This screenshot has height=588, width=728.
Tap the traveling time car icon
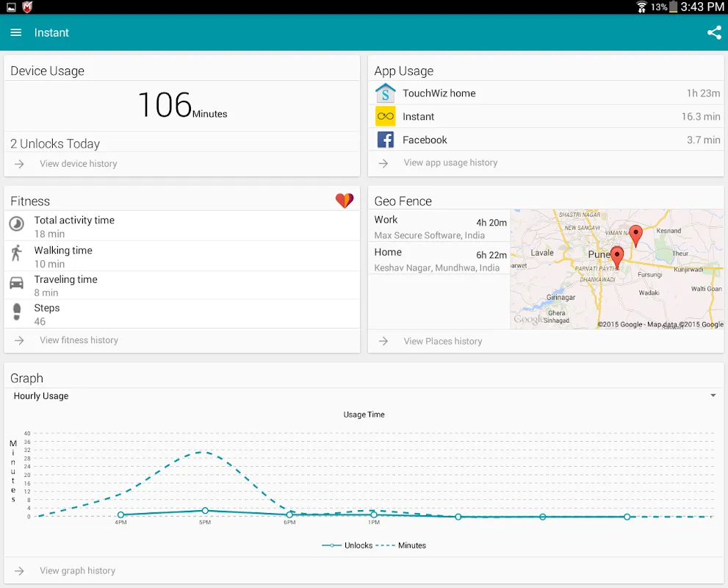coord(17,283)
